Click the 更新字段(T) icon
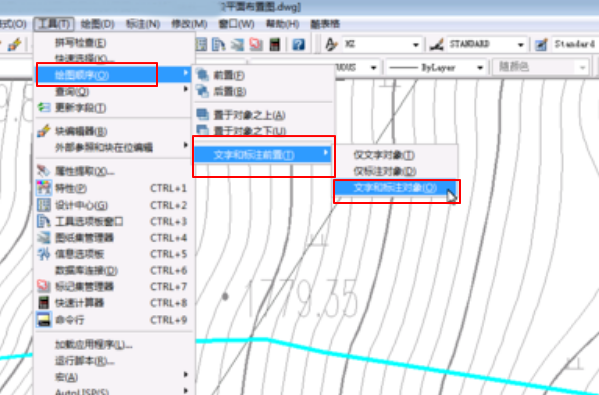Viewport: 599px width, 395px height. [44, 108]
